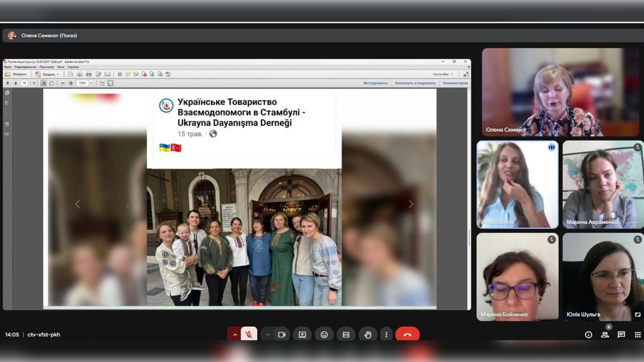Click the Инструменты tools pane link
The image size is (644, 362).
[x=375, y=83]
